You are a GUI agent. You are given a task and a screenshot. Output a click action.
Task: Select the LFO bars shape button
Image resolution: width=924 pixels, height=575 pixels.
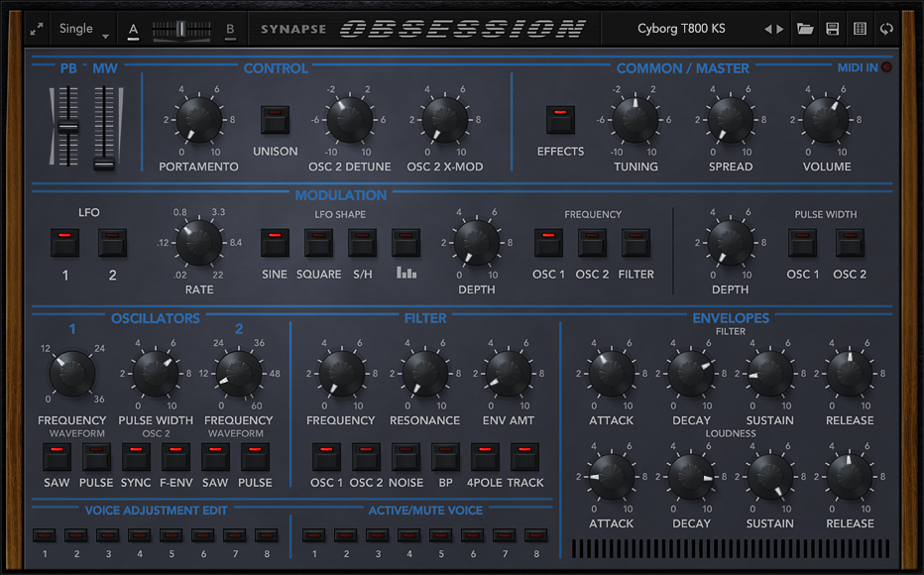tap(406, 243)
